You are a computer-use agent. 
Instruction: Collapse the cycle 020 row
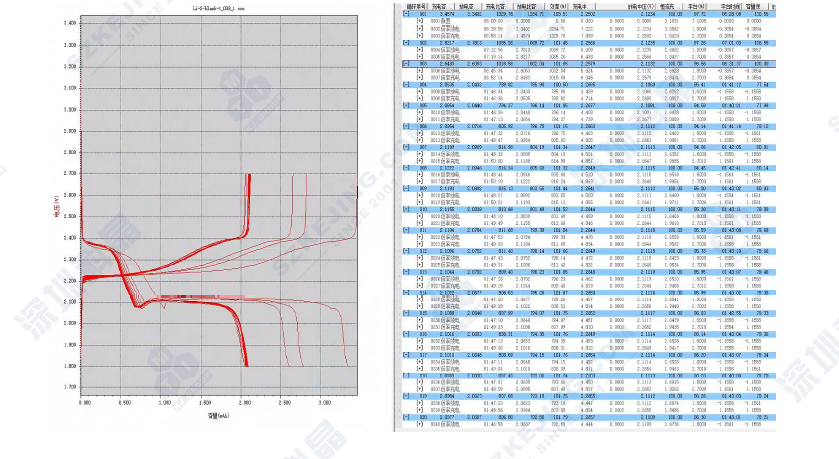pyautogui.click(x=405, y=416)
